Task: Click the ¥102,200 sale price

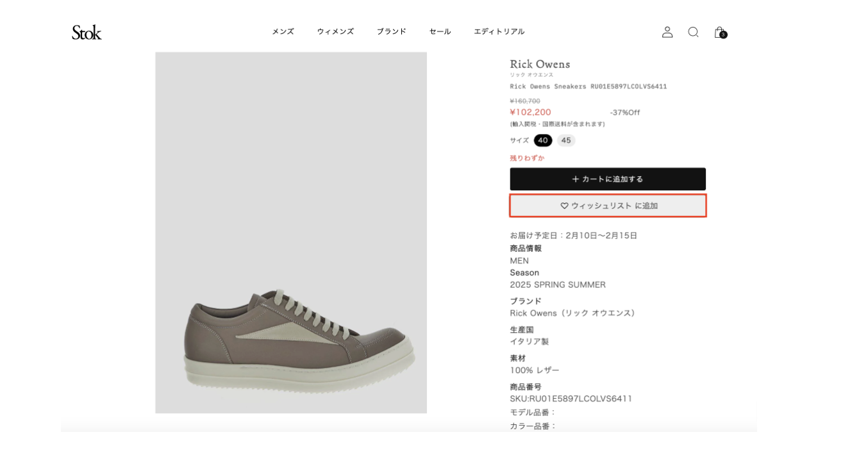Action: click(530, 112)
